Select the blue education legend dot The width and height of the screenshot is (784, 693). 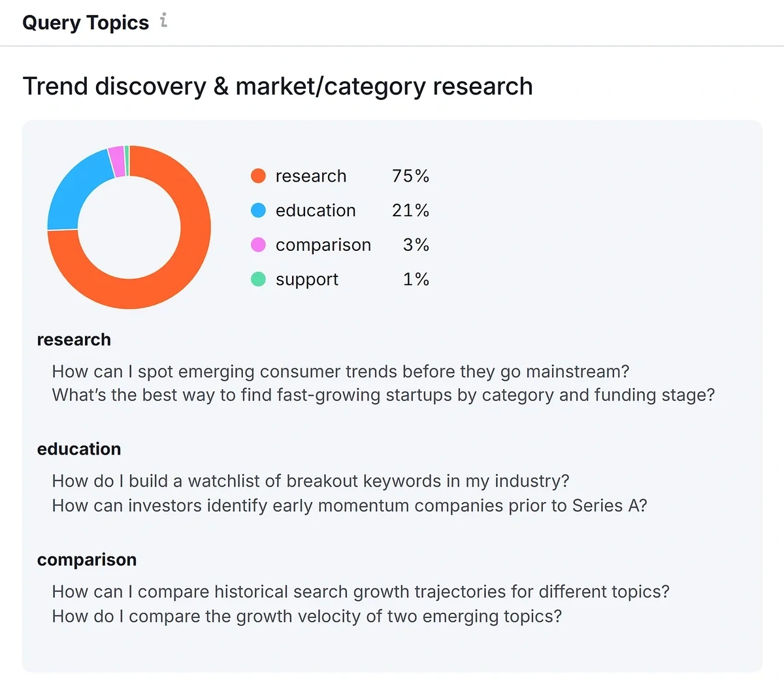(x=259, y=210)
